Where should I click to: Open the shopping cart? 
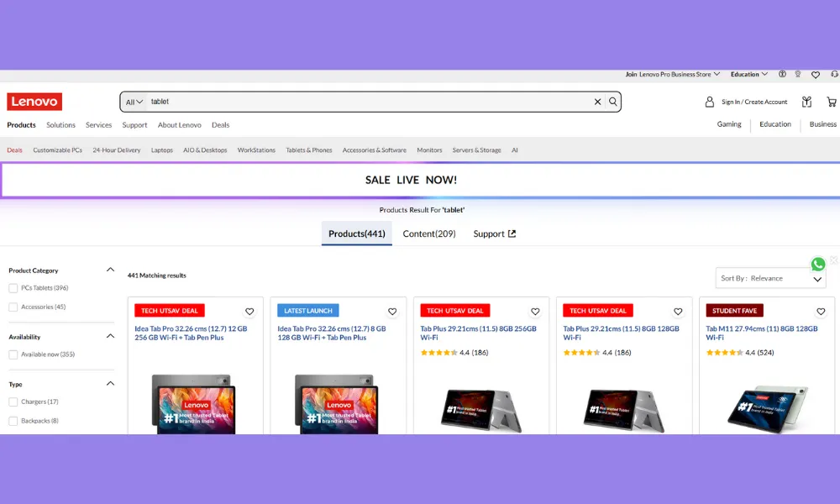coord(832,102)
